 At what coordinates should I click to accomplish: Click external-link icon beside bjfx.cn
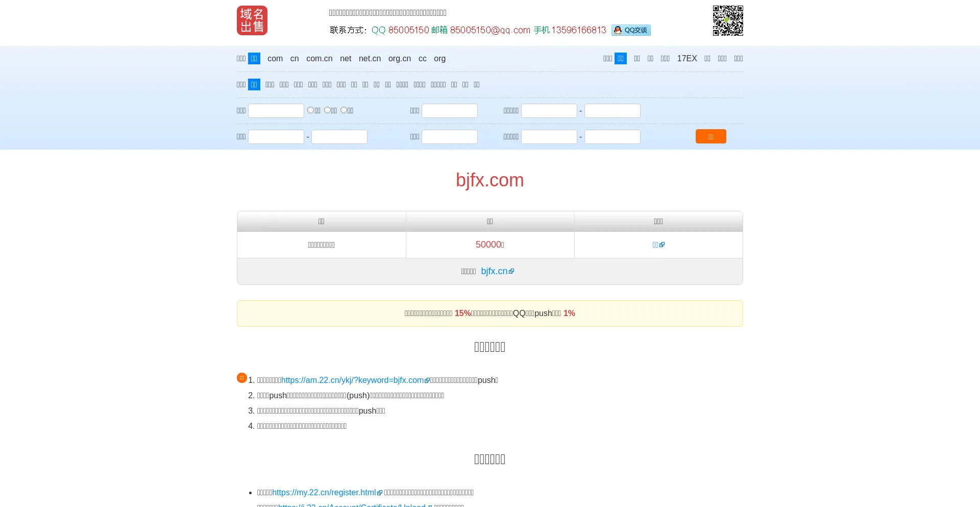[x=511, y=272]
